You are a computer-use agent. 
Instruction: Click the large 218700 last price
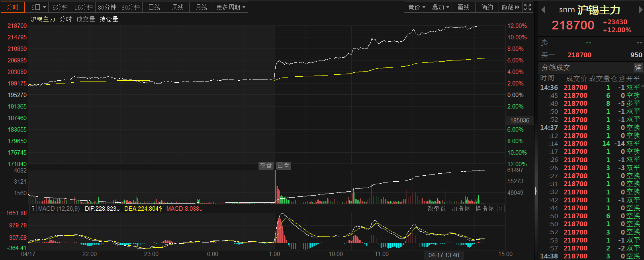573,25
